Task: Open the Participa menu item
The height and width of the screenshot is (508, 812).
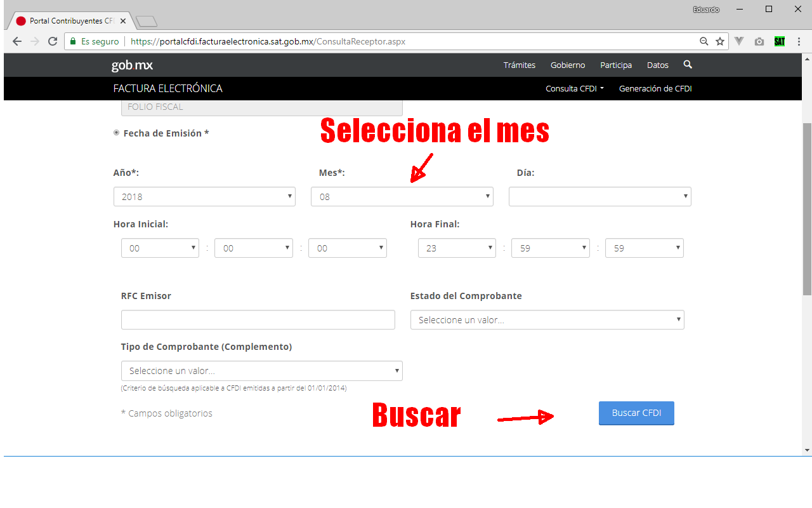Action: (616, 65)
